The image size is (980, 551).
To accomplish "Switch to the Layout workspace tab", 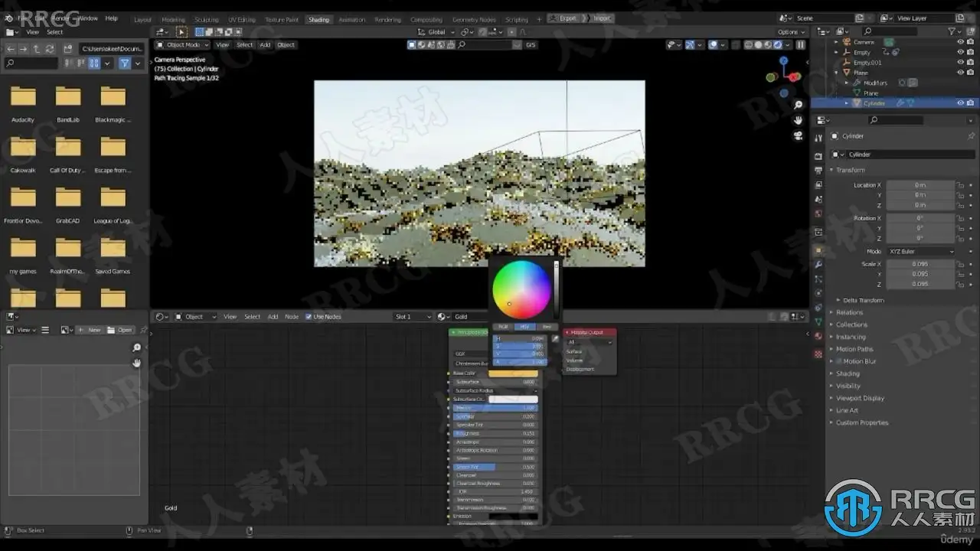I will pyautogui.click(x=142, y=19).
